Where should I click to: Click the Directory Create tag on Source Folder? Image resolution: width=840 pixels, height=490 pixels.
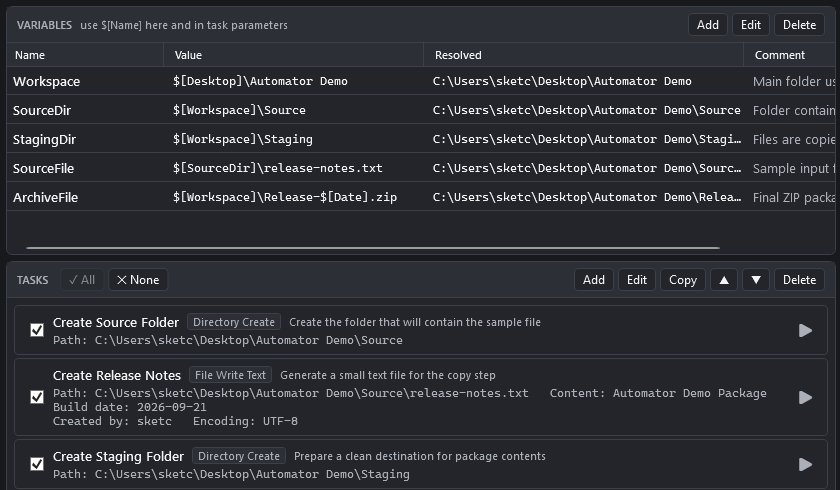point(234,322)
